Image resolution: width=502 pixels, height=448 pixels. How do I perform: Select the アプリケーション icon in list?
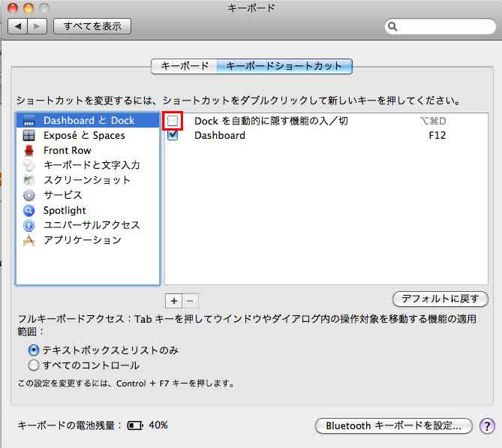click(x=29, y=240)
